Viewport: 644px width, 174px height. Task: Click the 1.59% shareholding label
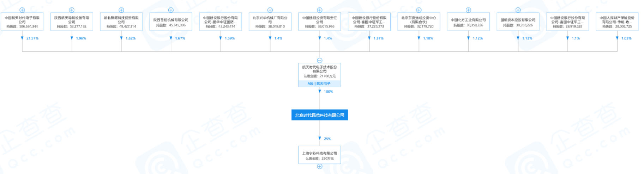[230, 38]
